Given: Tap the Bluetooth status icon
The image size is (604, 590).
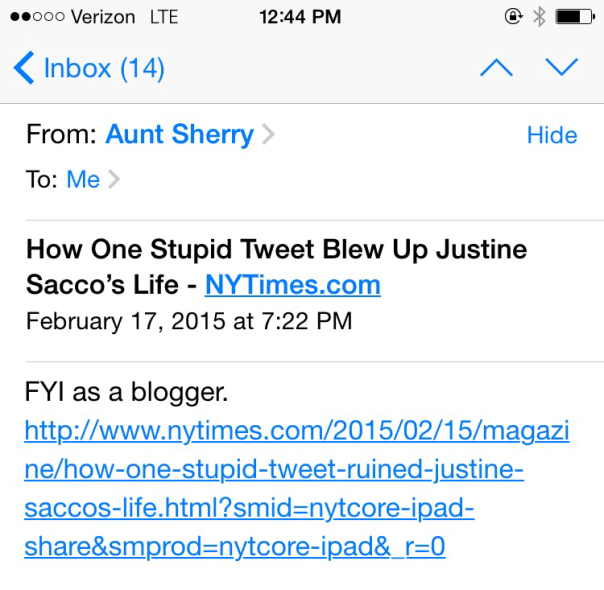Looking at the screenshot, I should (x=539, y=16).
